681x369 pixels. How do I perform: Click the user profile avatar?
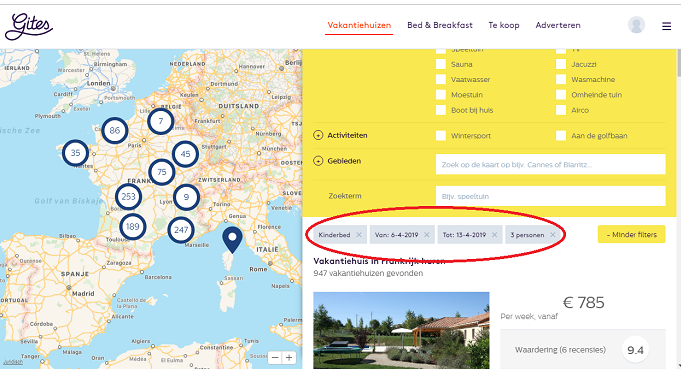tap(636, 25)
